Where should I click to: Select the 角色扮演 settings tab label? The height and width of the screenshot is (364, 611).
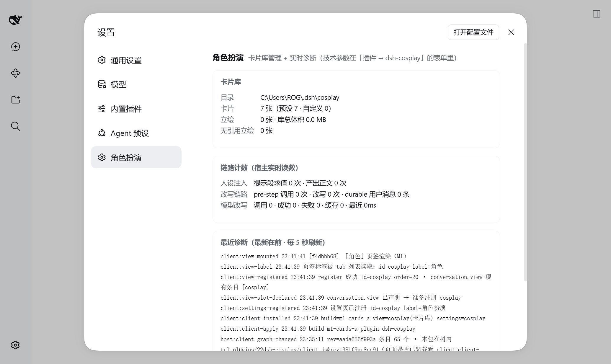(x=126, y=158)
